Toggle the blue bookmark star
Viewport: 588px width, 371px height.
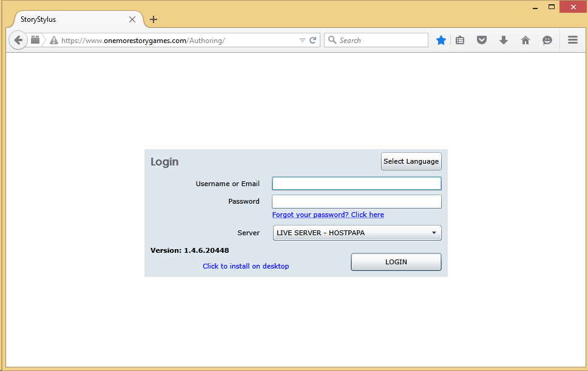click(x=441, y=40)
